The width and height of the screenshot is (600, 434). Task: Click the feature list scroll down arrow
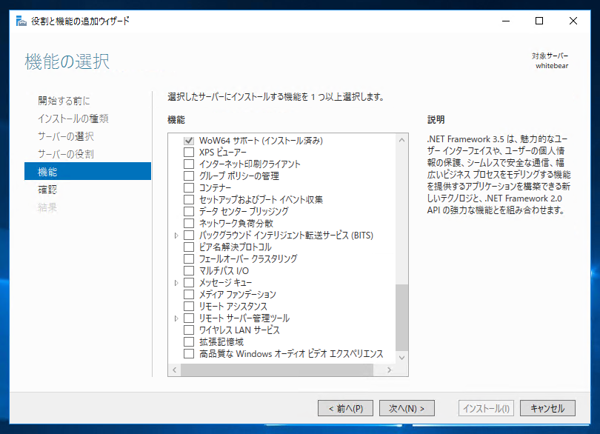coord(402,357)
